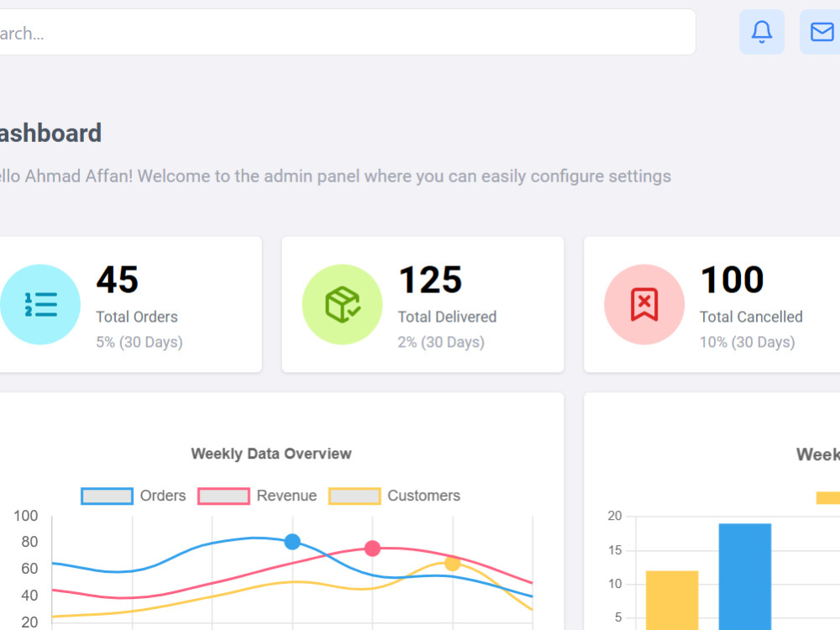Click the 100 y-axis label of line chart
This screenshot has height=630, width=840.
tap(26, 516)
